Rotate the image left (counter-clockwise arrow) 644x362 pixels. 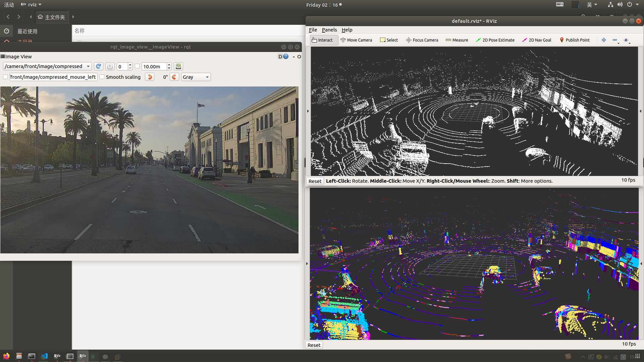[150, 77]
